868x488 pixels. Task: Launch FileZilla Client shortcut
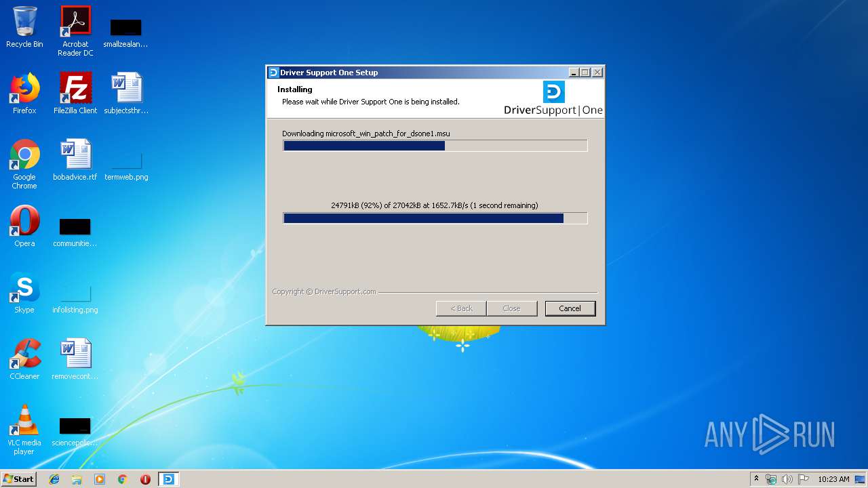tap(75, 94)
